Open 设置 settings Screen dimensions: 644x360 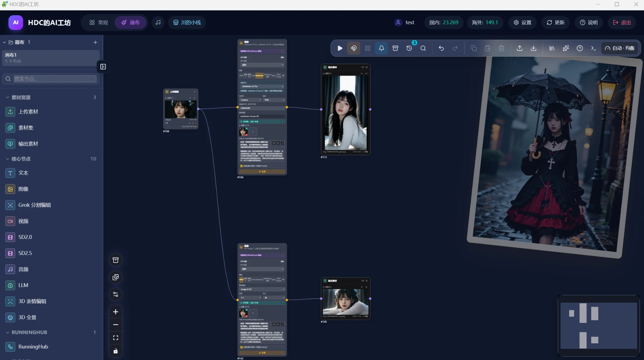(522, 23)
